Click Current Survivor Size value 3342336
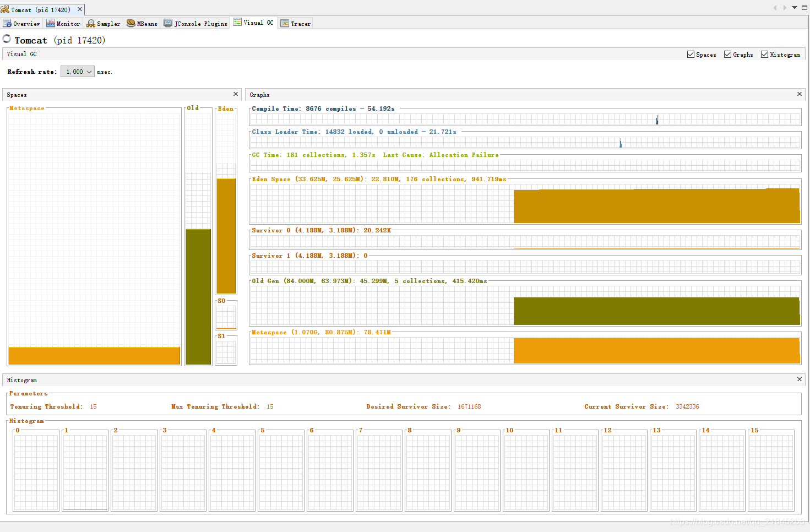This screenshot has height=532, width=810. 687,406
